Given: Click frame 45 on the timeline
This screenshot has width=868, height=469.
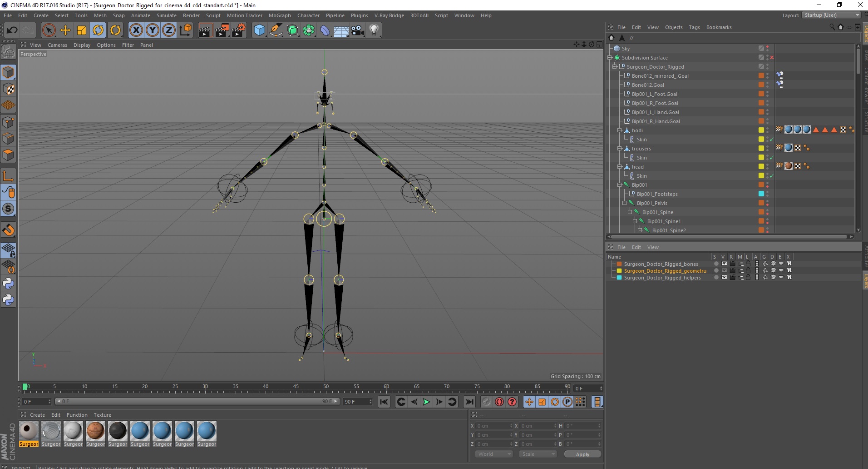Looking at the screenshot, I should point(296,386).
